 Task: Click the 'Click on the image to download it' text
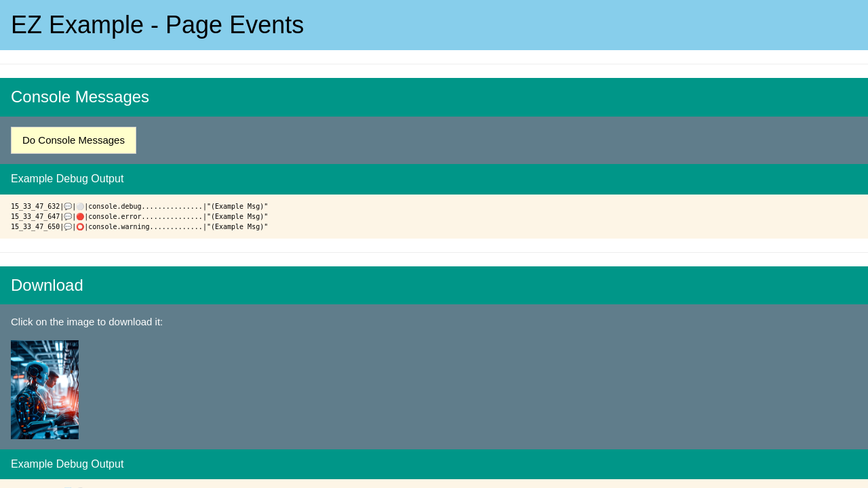point(87,322)
